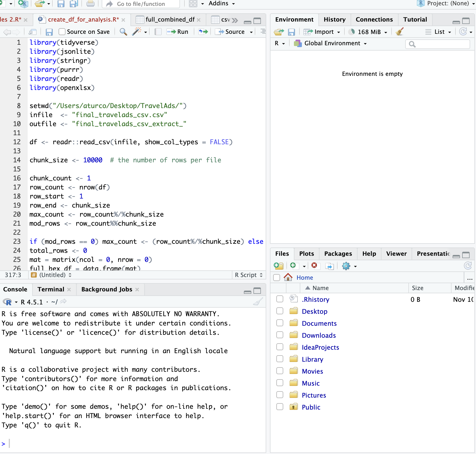Click the new folder icon in Files pane
The height and width of the screenshot is (454, 476).
click(279, 266)
